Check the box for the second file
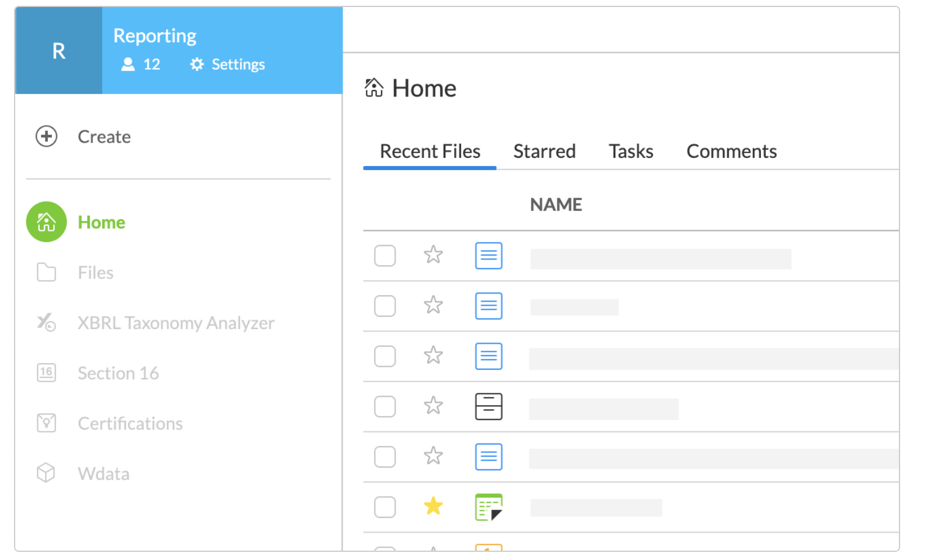 tap(385, 306)
